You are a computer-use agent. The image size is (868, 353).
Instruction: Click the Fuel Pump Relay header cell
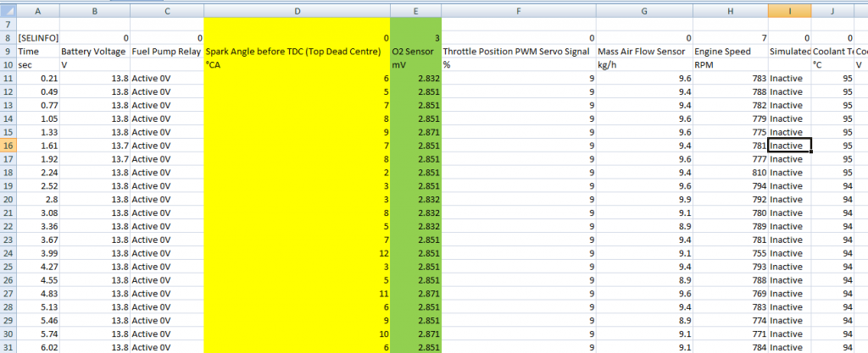pos(165,52)
